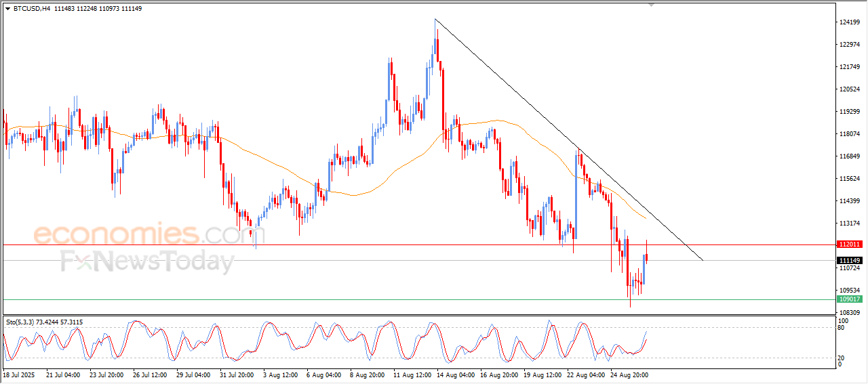
Task: Click the 121749 price axis label
Action: [850, 67]
